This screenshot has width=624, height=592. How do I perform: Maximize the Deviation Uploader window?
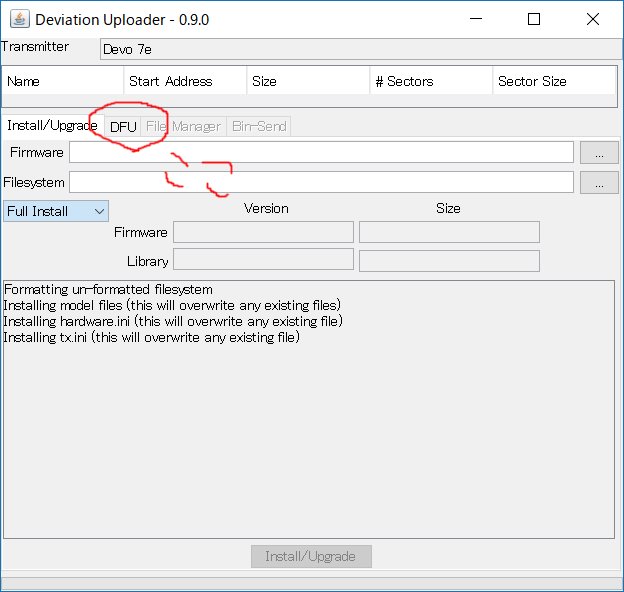[534, 19]
